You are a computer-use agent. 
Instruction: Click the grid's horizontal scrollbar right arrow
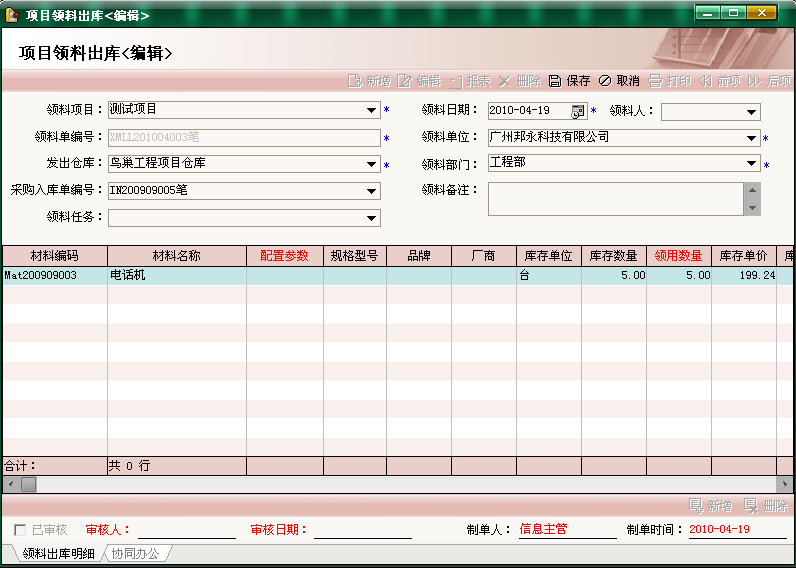tap(787, 484)
